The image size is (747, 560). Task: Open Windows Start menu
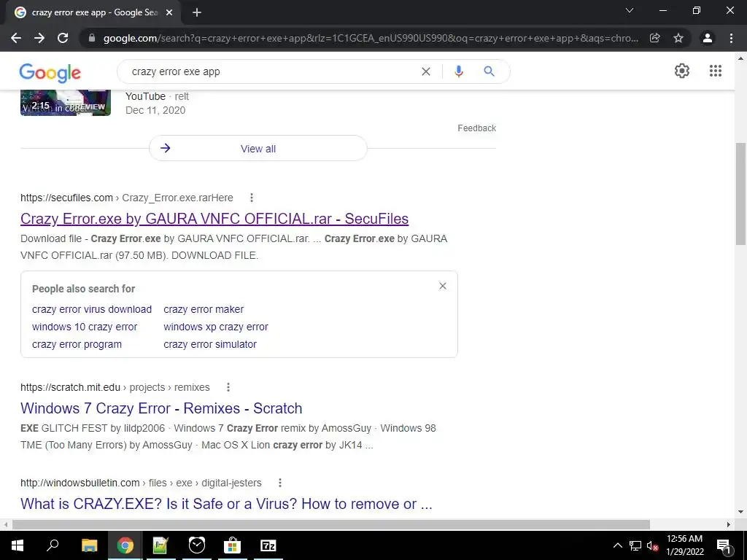(x=18, y=545)
